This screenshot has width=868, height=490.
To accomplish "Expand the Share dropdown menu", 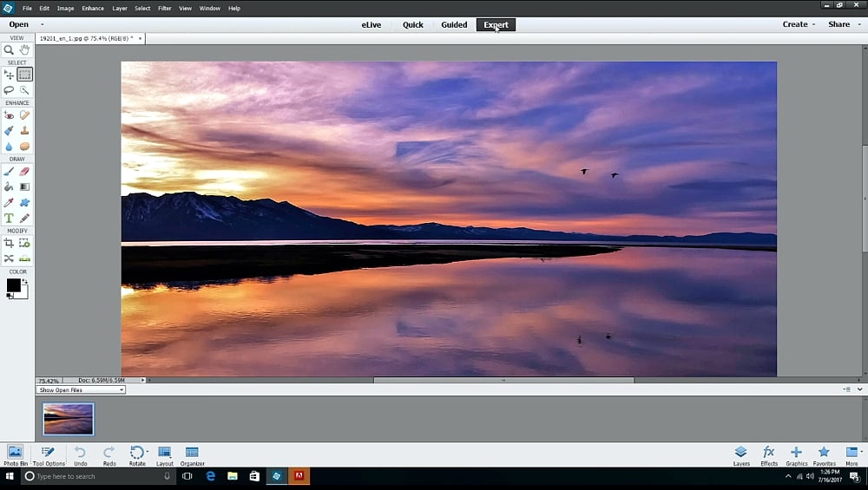I will click(x=842, y=24).
